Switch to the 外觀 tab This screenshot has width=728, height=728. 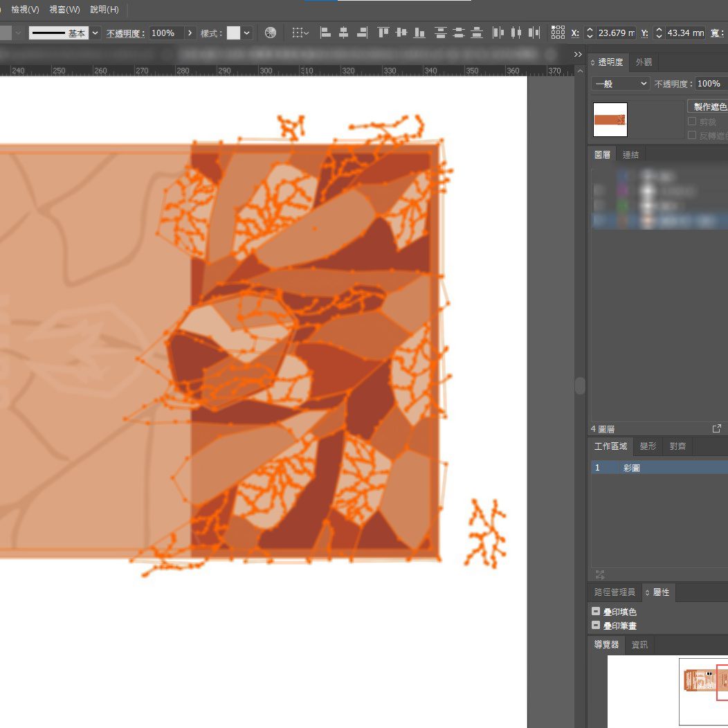(644, 62)
